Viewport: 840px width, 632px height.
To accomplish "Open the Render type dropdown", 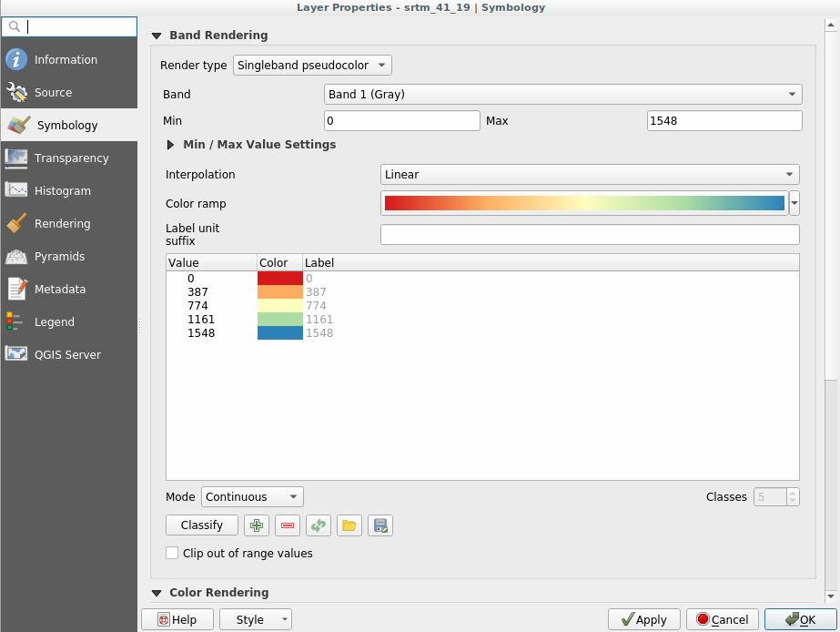I will click(x=312, y=66).
